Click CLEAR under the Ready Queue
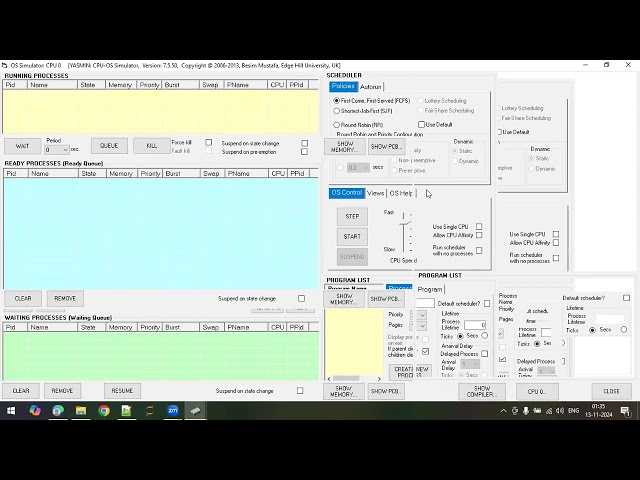Screen dimensions: 640x480 click(x=23, y=298)
